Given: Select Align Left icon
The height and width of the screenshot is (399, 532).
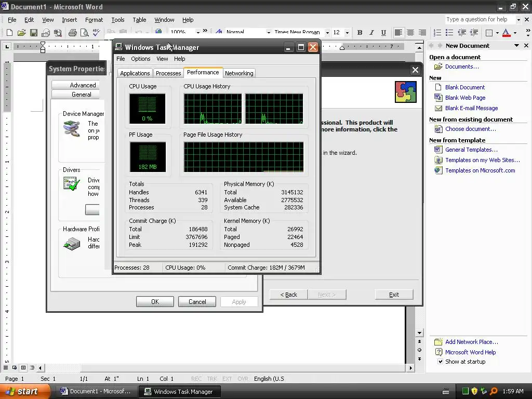Looking at the screenshot, I should pos(398,33).
